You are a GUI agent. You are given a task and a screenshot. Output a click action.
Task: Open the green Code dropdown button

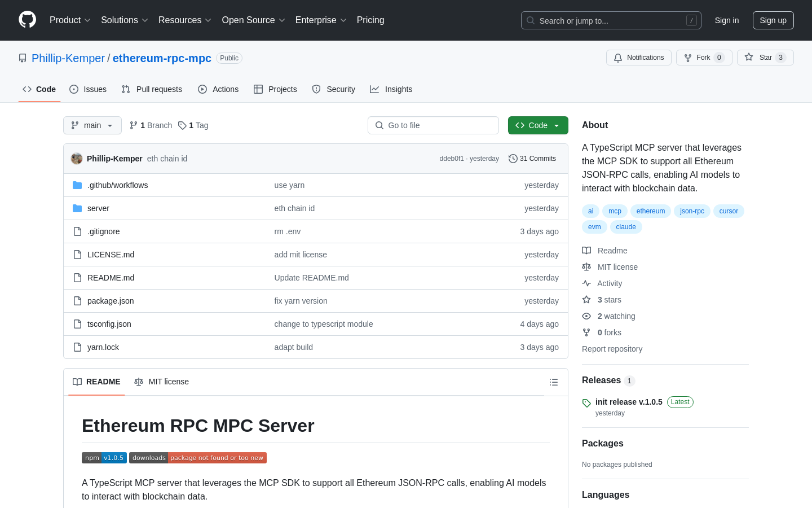coord(538,125)
